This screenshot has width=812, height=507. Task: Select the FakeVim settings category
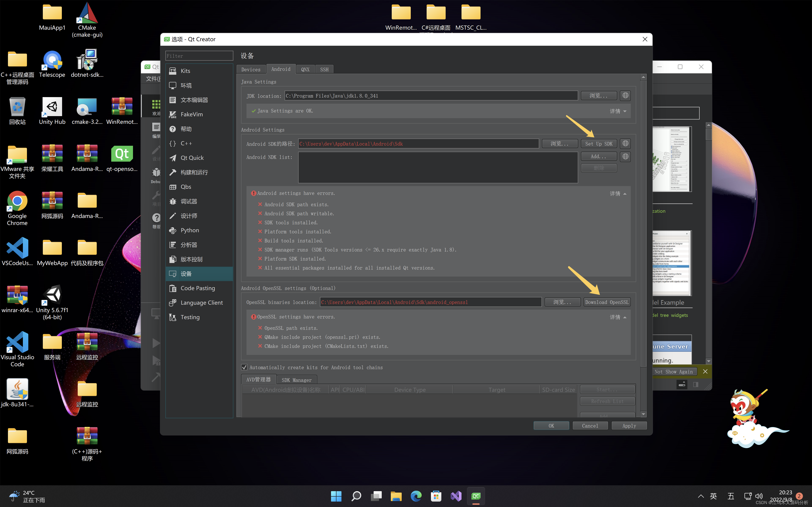191,114
